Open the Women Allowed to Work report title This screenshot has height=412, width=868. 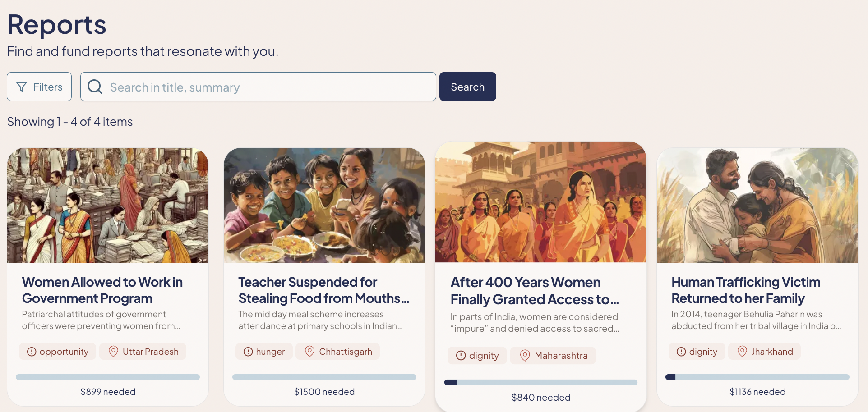(102, 290)
